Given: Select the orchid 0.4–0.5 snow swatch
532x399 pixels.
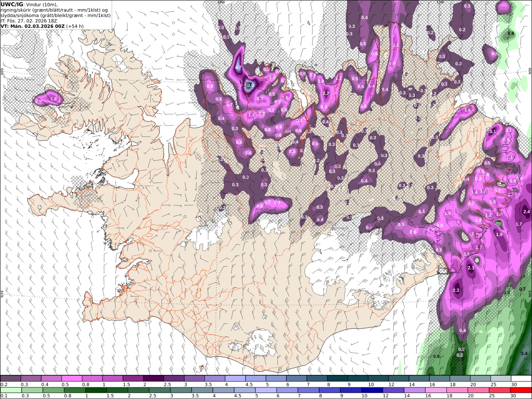Looking at the screenshot, I should [51, 379].
